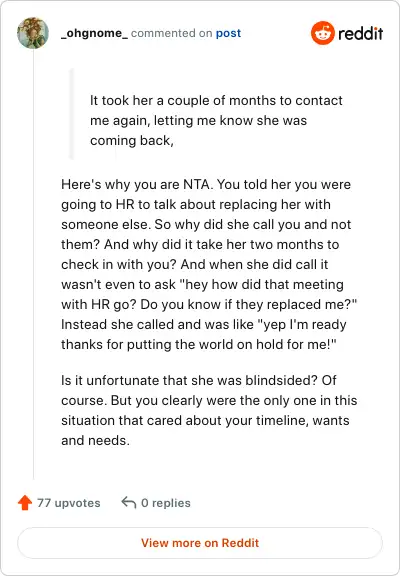Click the quoted text starting "It took her"
Image resolution: width=400 pixels, height=576 pixels.
216,120
